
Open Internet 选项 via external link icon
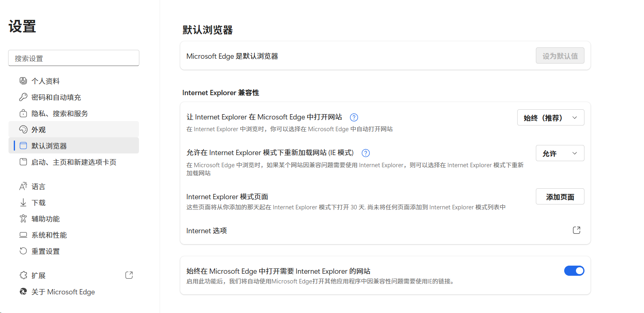click(x=577, y=230)
